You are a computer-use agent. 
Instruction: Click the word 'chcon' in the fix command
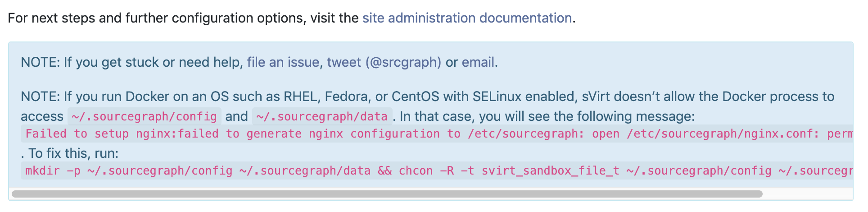pyautogui.click(x=416, y=171)
